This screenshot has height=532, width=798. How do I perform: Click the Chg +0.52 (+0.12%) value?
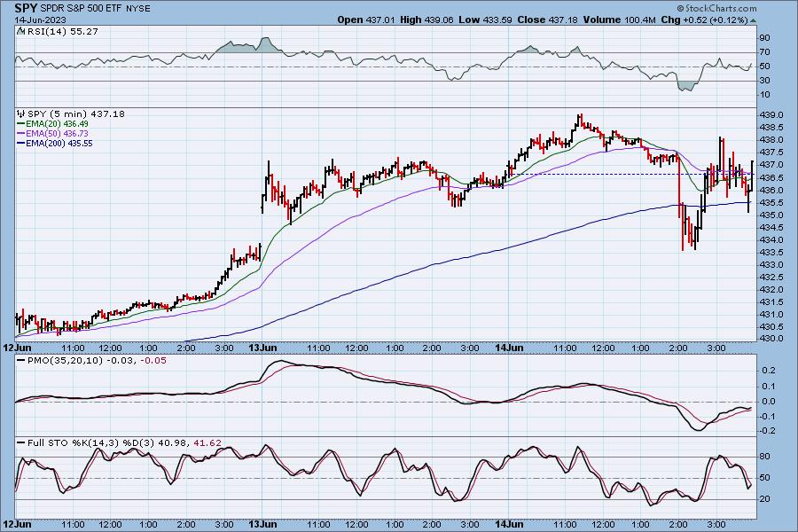704,20
